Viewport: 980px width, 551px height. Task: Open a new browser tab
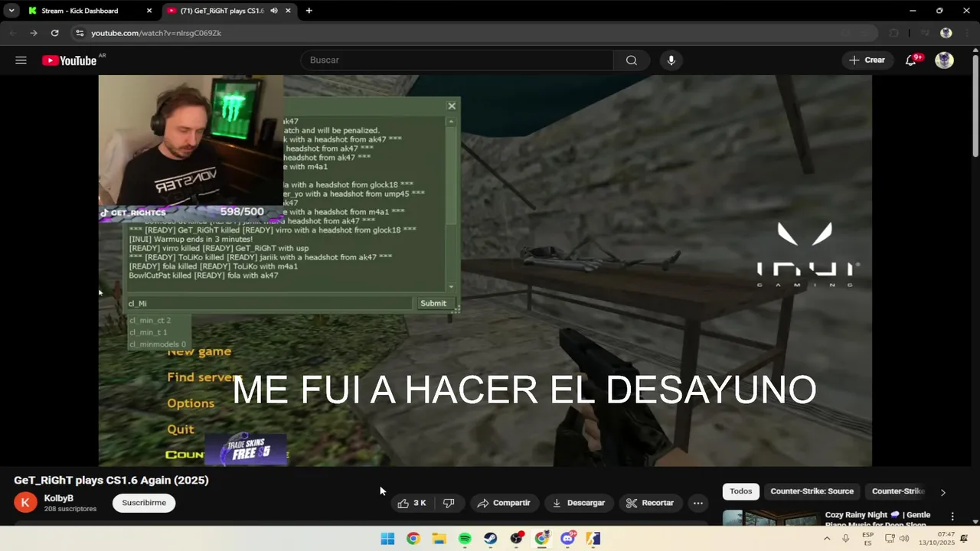[x=309, y=11]
